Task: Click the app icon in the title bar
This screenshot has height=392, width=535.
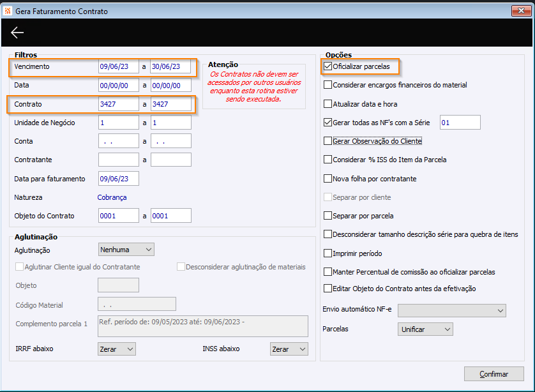Action: coord(8,11)
